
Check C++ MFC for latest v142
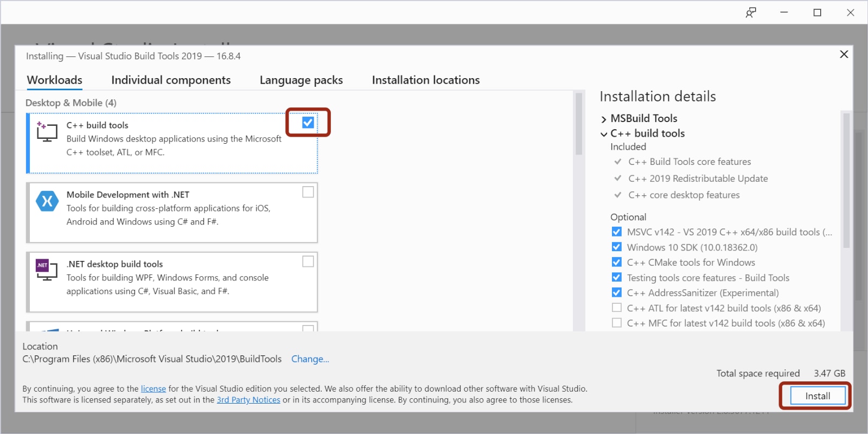tap(617, 323)
